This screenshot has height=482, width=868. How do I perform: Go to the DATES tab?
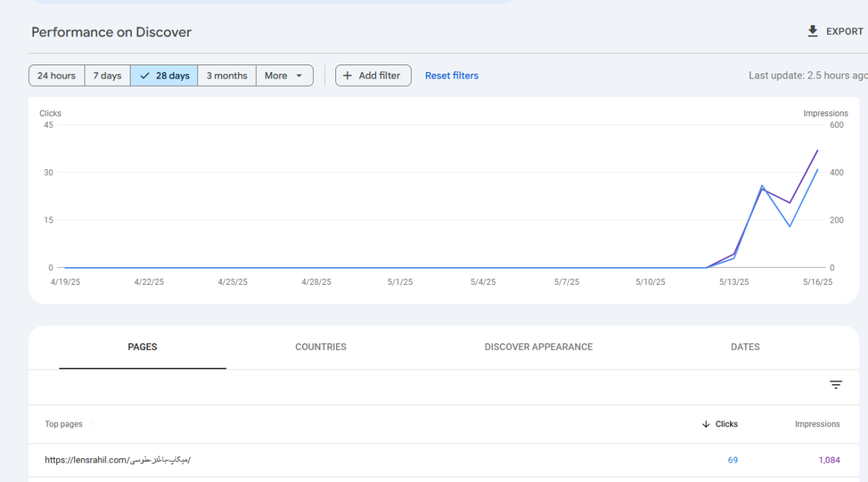click(745, 347)
